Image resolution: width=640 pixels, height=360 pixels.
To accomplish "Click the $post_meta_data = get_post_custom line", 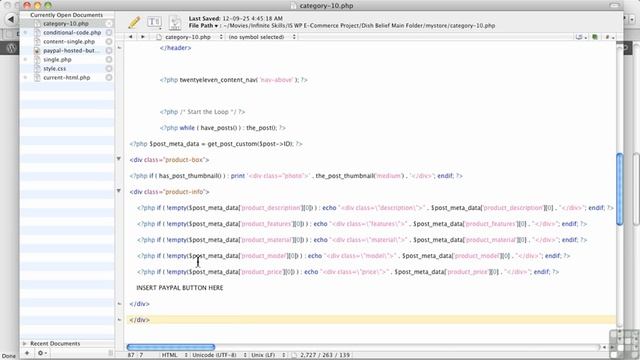I will click(x=216, y=144).
